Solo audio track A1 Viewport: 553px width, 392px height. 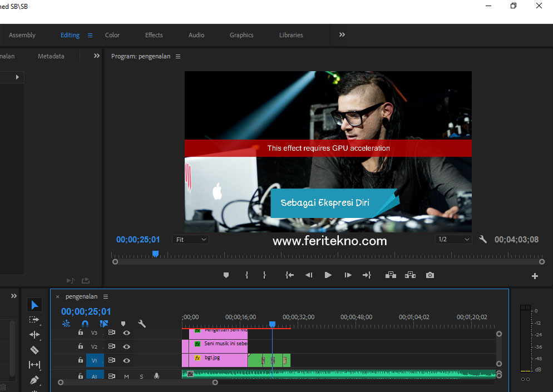click(x=141, y=376)
